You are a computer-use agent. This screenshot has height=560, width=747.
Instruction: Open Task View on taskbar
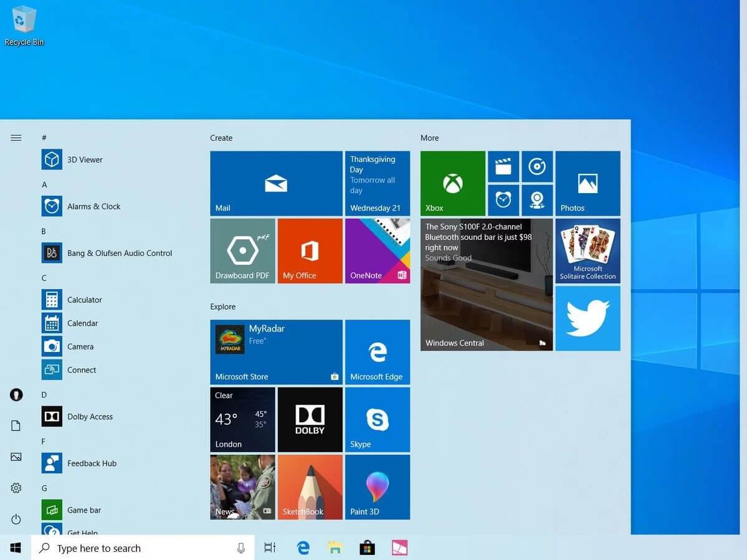pyautogui.click(x=270, y=548)
